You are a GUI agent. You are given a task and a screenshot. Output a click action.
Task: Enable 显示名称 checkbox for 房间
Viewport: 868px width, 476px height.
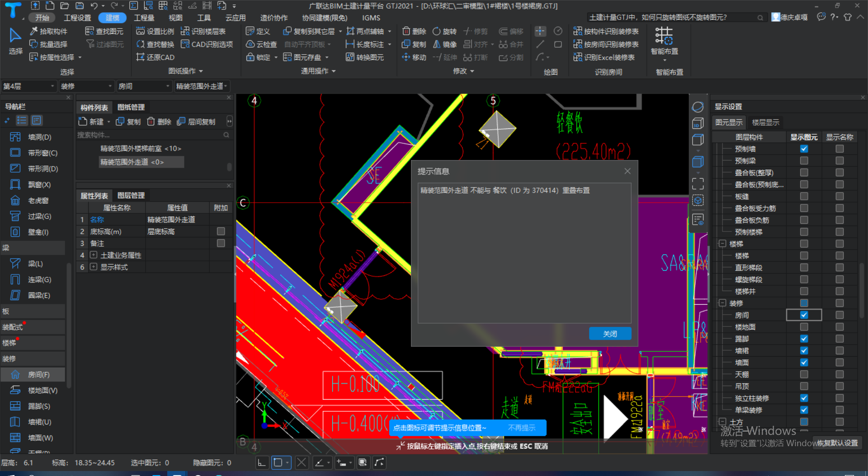[840, 315]
